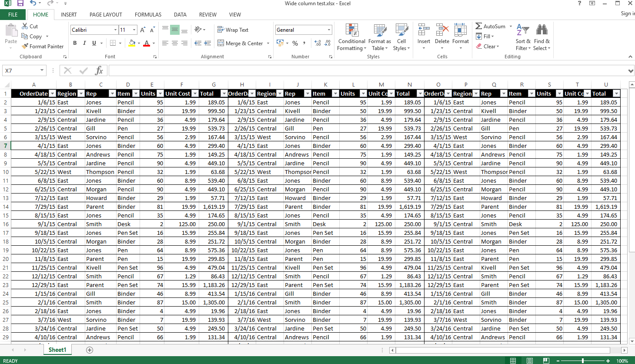This screenshot has width=635, height=364.
Task: Apply bold formatting from the Font group
Action: coord(74,43)
